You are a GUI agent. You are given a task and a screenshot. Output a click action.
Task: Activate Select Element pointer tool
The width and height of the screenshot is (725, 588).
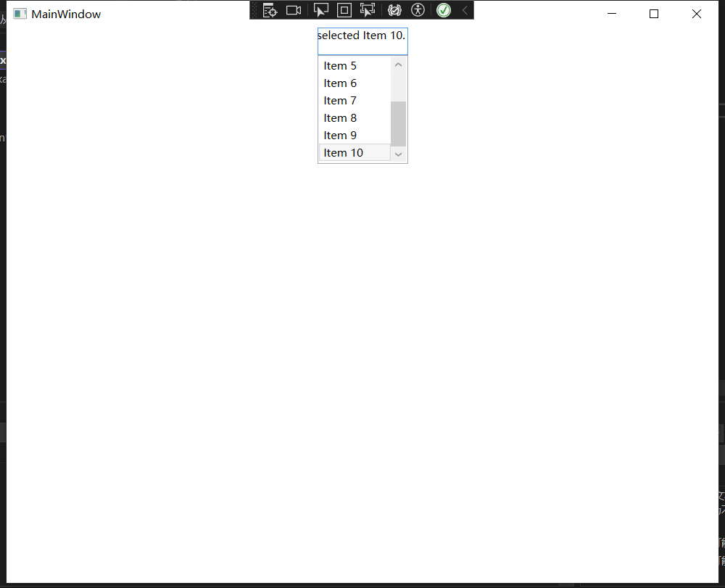click(321, 10)
